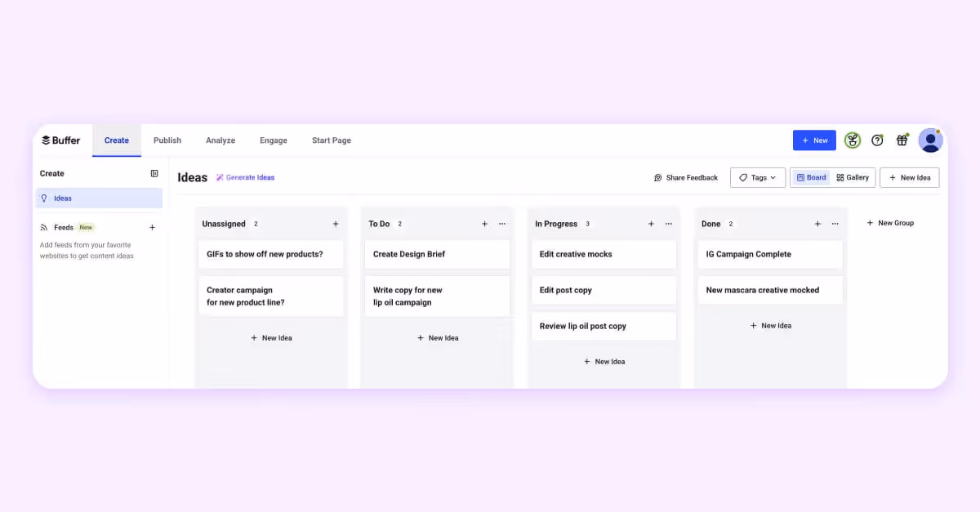
Task: Open the Done column options menu
Action: click(835, 223)
